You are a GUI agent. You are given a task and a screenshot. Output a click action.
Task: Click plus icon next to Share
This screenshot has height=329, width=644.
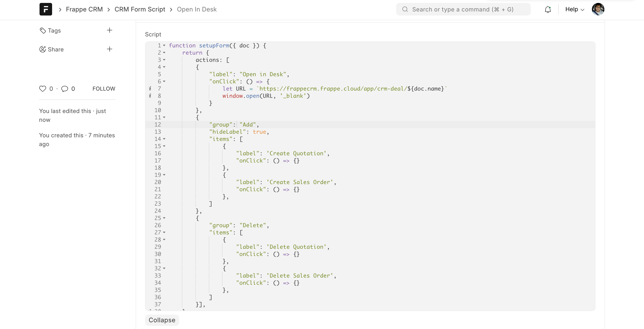[x=110, y=49]
